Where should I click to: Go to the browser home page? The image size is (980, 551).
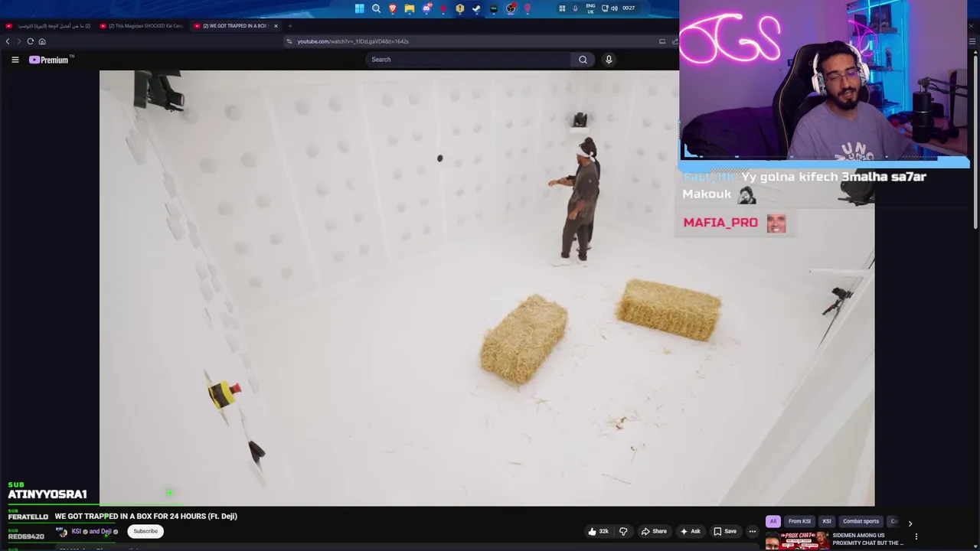(x=42, y=41)
